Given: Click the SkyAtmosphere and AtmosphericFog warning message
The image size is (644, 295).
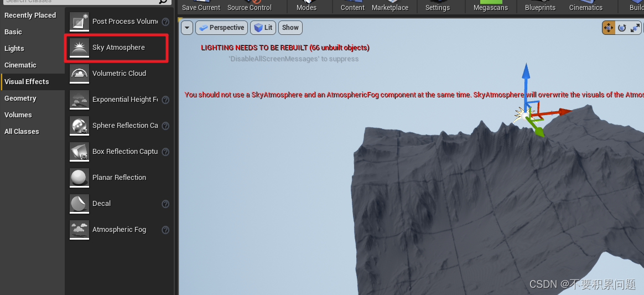Looking at the screenshot, I should click(x=414, y=95).
